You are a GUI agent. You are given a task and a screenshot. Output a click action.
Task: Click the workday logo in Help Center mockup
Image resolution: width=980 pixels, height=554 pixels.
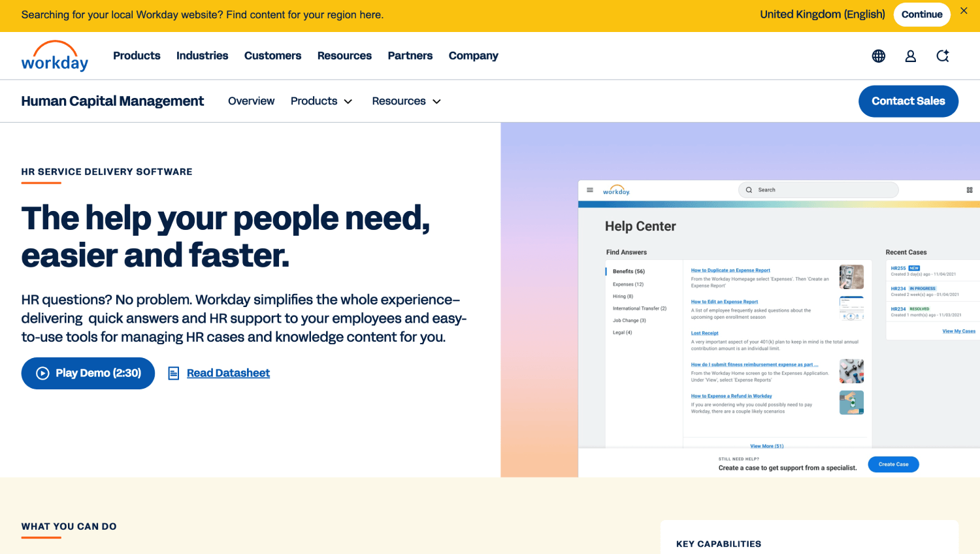click(616, 190)
